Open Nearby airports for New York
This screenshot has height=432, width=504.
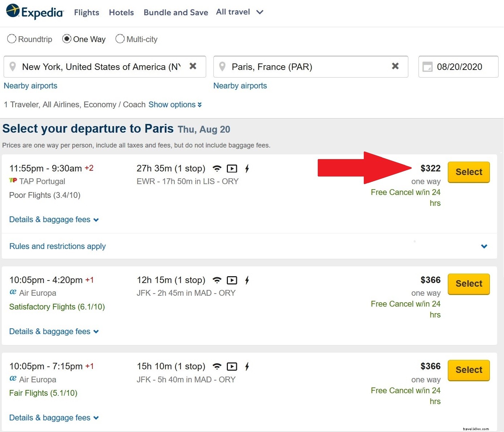pyautogui.click(x=30, y=86)
